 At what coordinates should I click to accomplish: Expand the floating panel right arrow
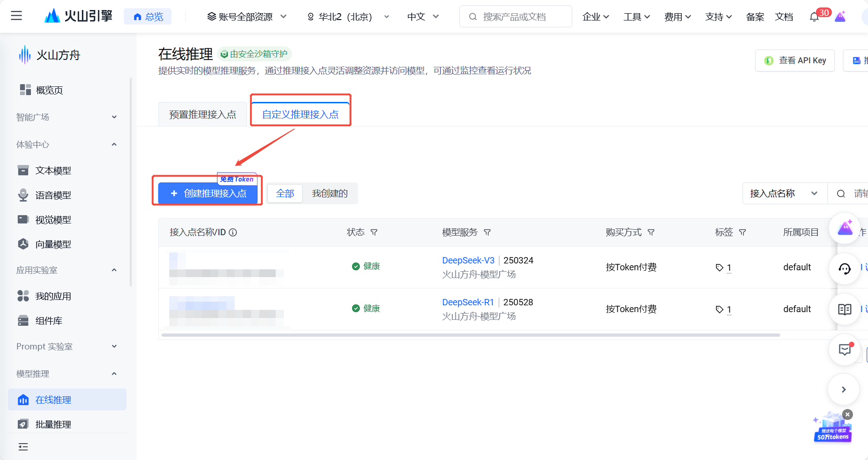(x=844, y=389)
